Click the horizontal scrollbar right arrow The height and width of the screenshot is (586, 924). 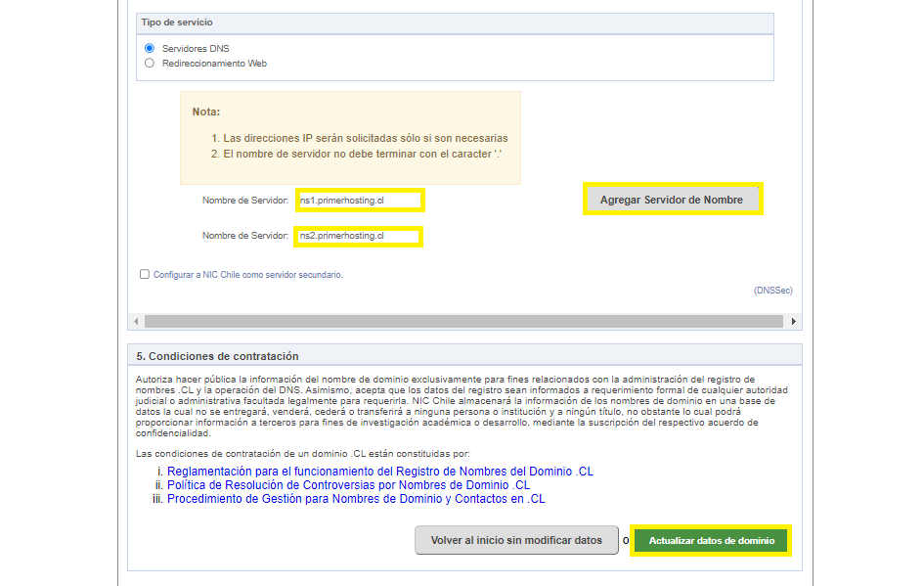pyautogui.click(x=793, y=322)
